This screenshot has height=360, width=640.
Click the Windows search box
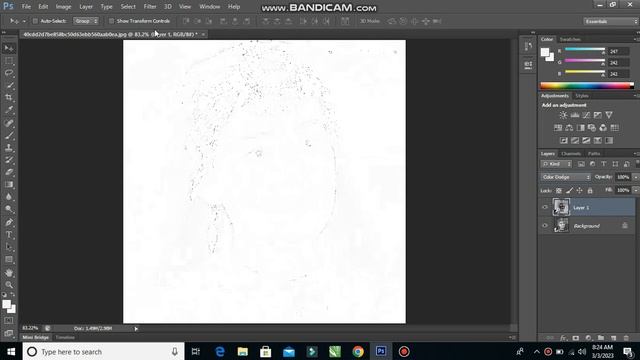(x=104, y=352)
